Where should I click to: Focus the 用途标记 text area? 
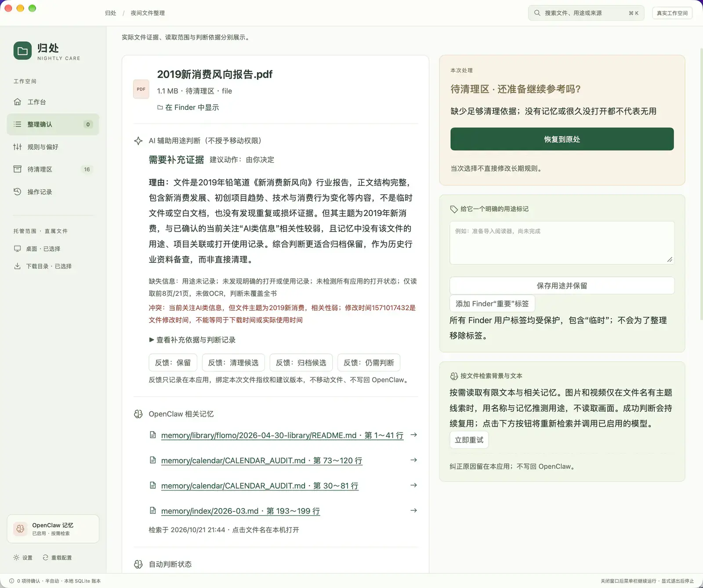pos(562,243)
